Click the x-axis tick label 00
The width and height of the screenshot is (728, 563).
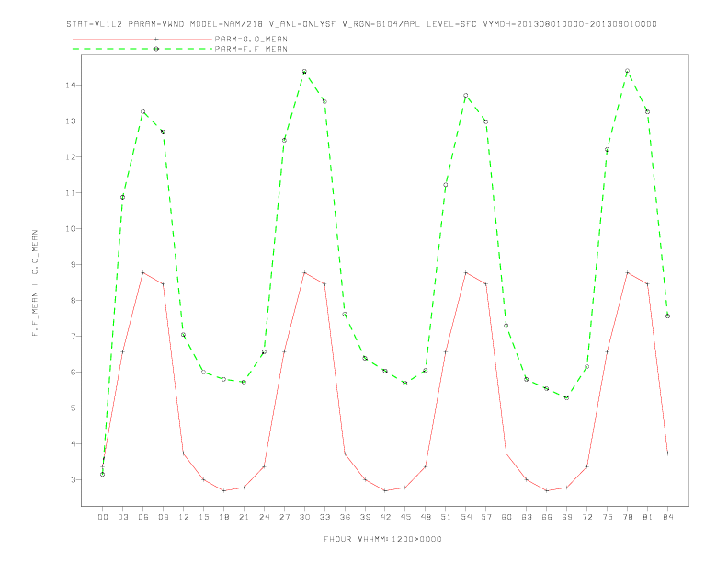pyautogui.click(x=103, y=517)
